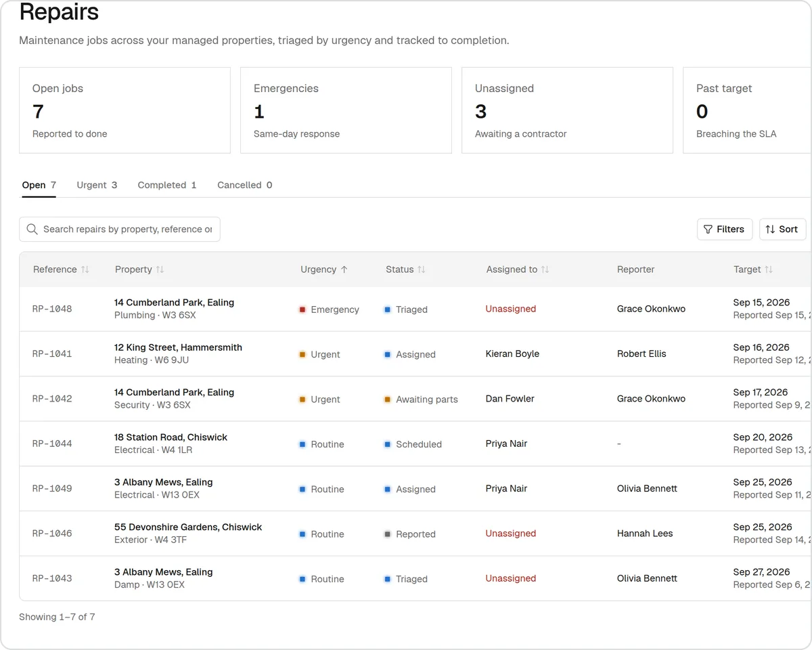Image resolution: width=812 pixels, height=650 pixels.
Task: Open repair reference RP-1048
Action: pos(52,309)
